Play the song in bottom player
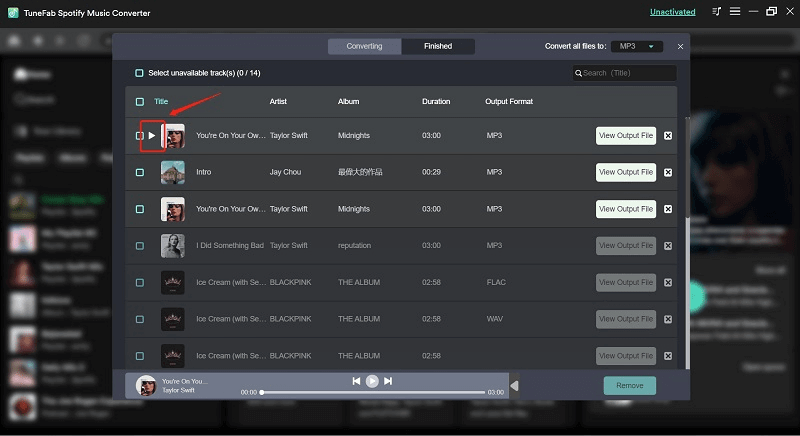 [x=372, y=381]
